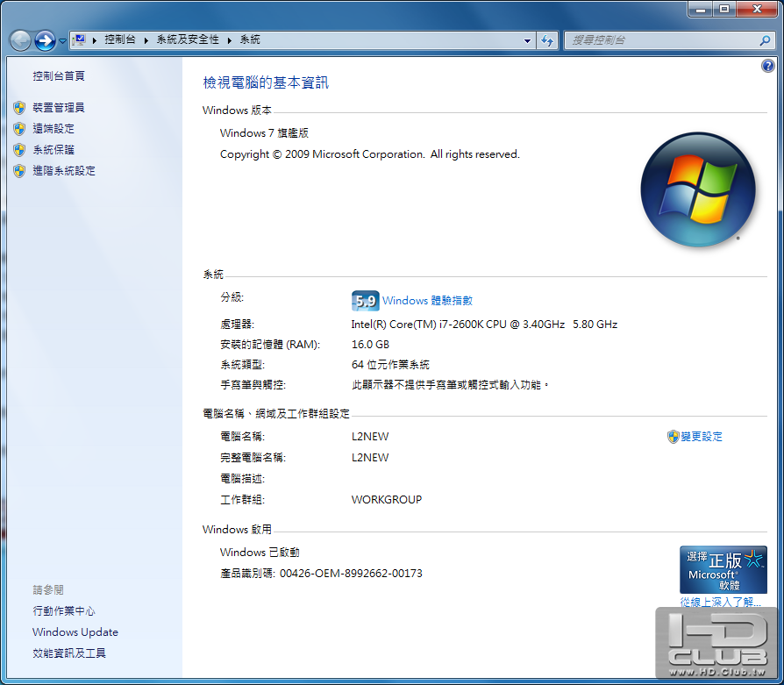Select 系統及安全性 breadcrumb
784x685 pixels.
pyautogui.click(x=188, y=39)
